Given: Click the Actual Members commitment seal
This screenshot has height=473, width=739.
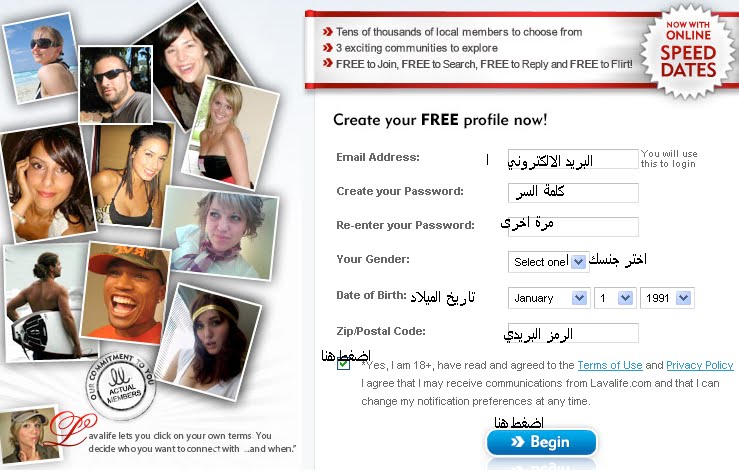Looking at the screenshot, I should tap(121, 386).
